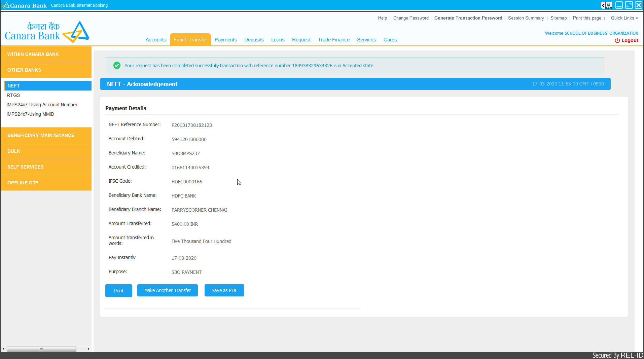Click Five Thousand Four Hundred text
The height and width of the screenshot is (359, 644).
point(202,241)
